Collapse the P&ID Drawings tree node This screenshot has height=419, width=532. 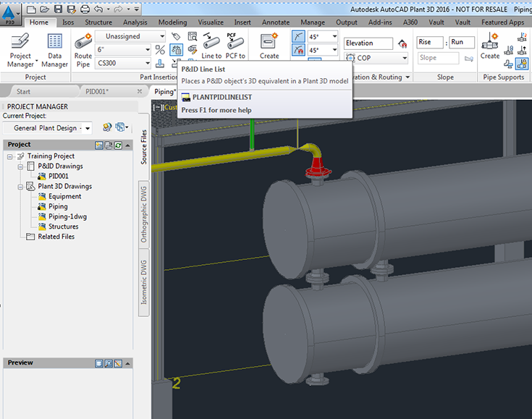coord(20,166)
